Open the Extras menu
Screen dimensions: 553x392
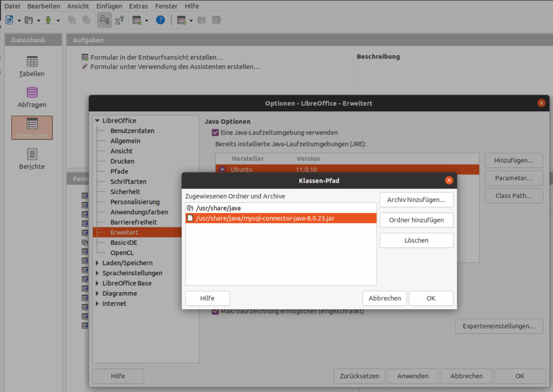tap(138, 6)
